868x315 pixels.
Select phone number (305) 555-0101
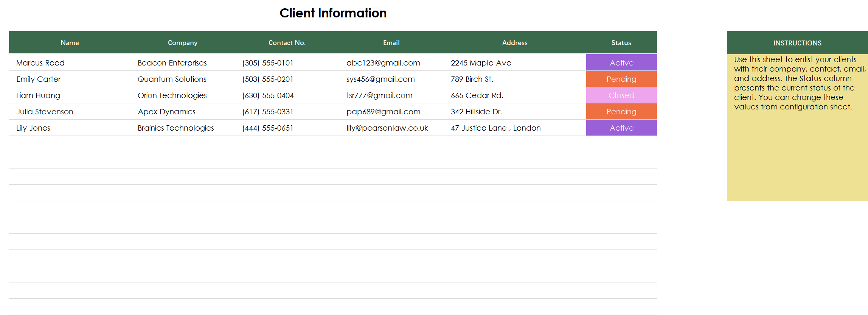tap(268, 63)
